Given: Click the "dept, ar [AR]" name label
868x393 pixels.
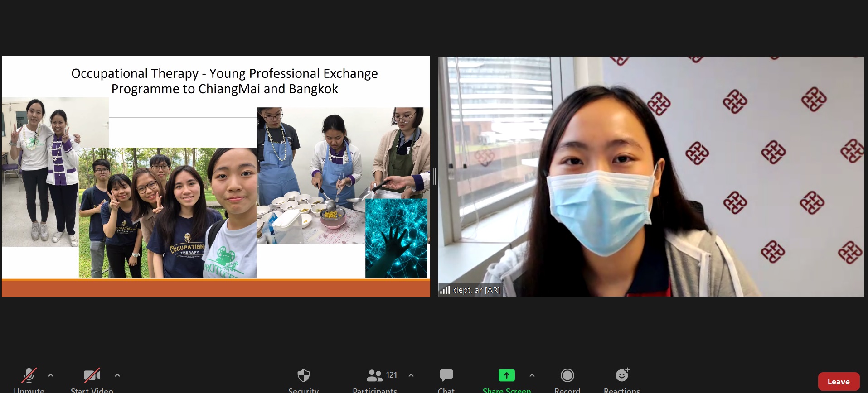Looking at the screenshot, I should (476, 290).
